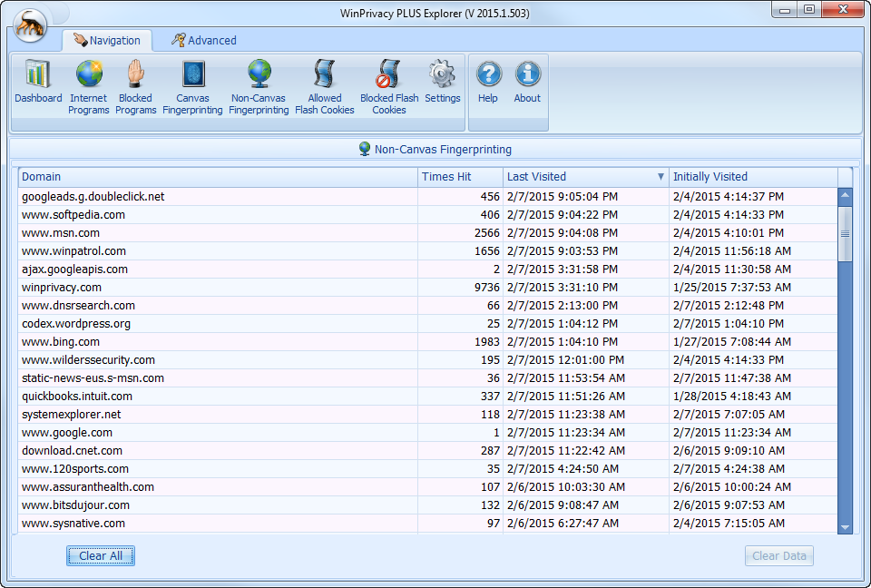Switch to the Advanced tab
The height and width of the screenshot is (588, 871).
(x=204, y=41)
